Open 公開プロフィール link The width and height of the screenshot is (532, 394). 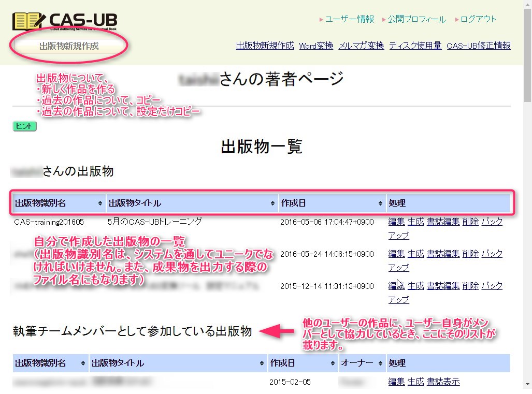click(x=416, y=19)
